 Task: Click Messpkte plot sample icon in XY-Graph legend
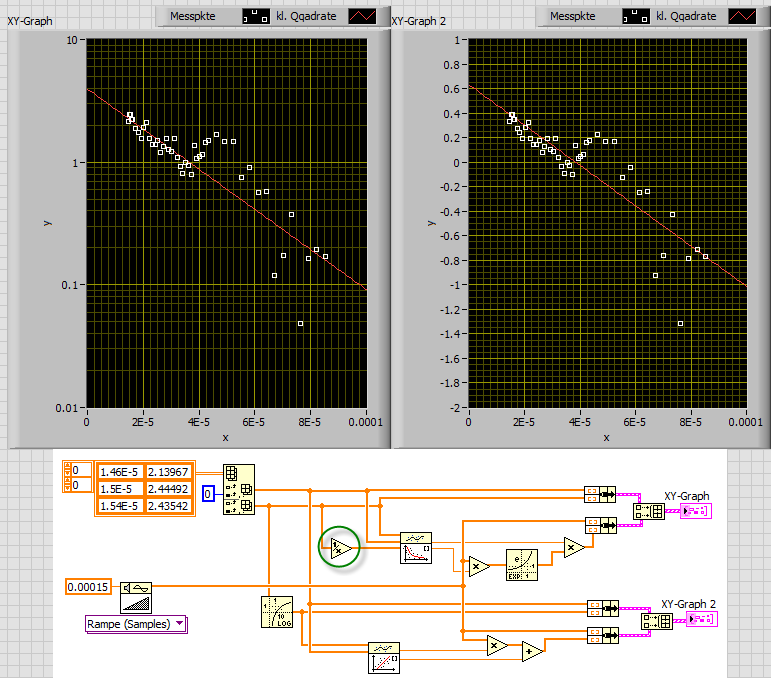coord(256,16)
